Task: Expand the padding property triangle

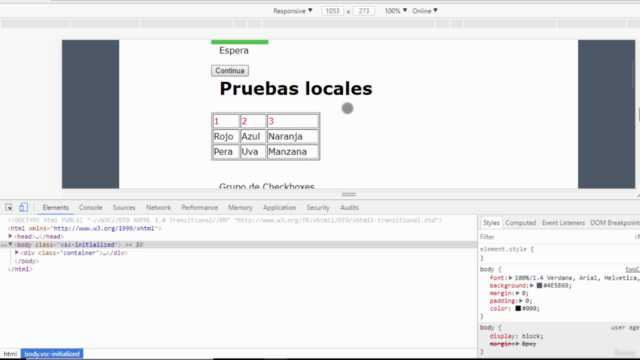Action: (521, 301)
